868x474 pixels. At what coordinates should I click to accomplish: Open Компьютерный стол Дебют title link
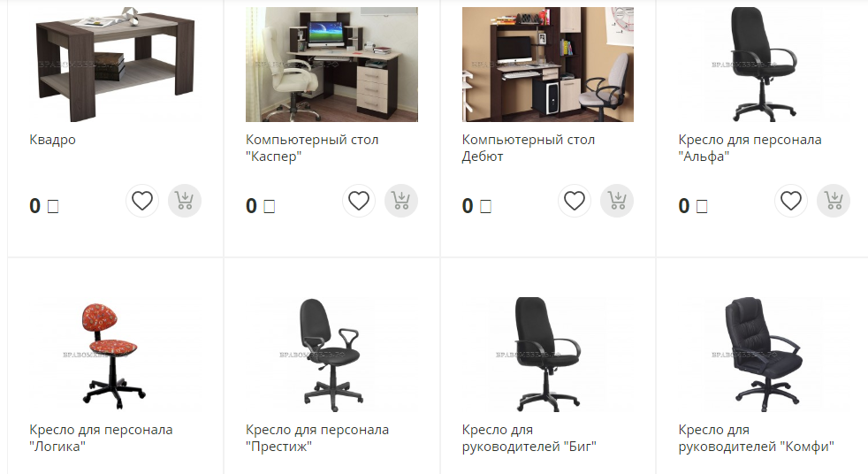[x=529, y=148]
